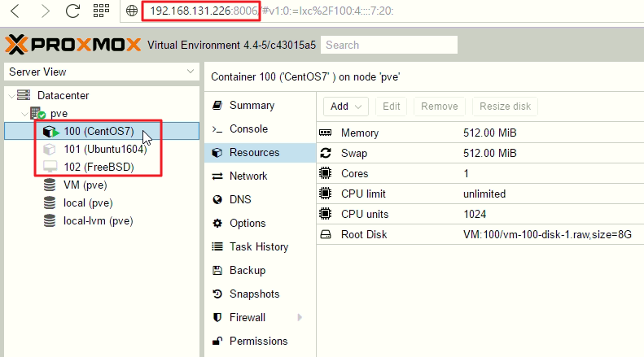Select the Cores row
The height and width of the screenshot is (357, 644).
pos(480,173)
